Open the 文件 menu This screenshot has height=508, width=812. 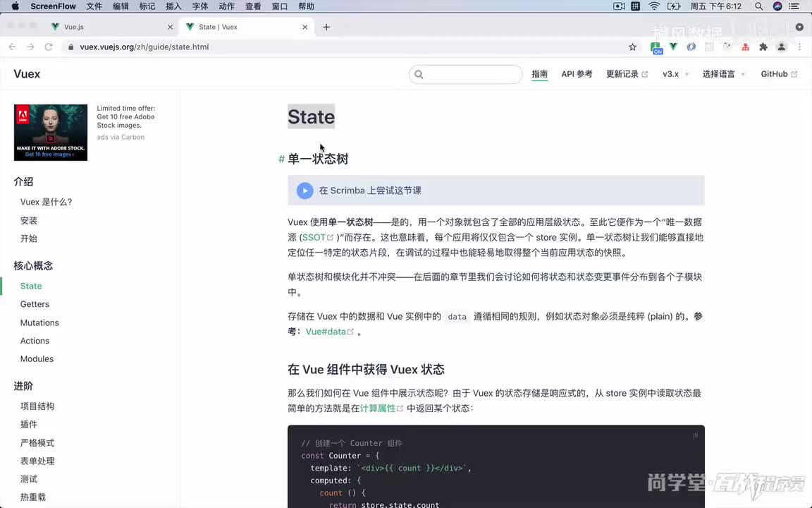pyautogui.click(x=94, y=6)
